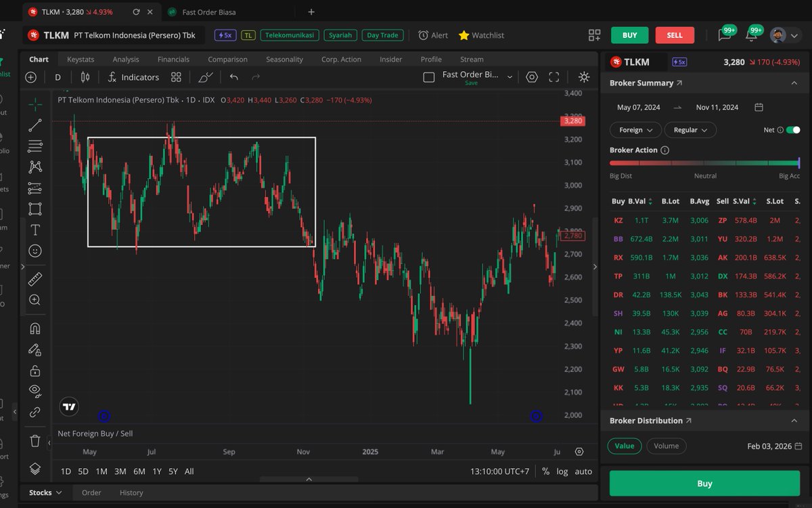812x508 pixels.
Task: Select the ruler measure tool
Action: (x=35, y=278)
